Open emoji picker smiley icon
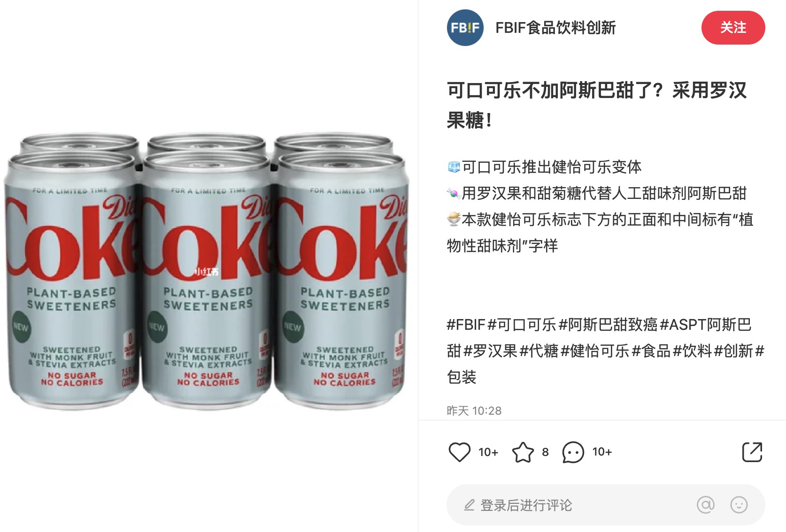The width and height of the screenshot is (786, 532). 739,505
